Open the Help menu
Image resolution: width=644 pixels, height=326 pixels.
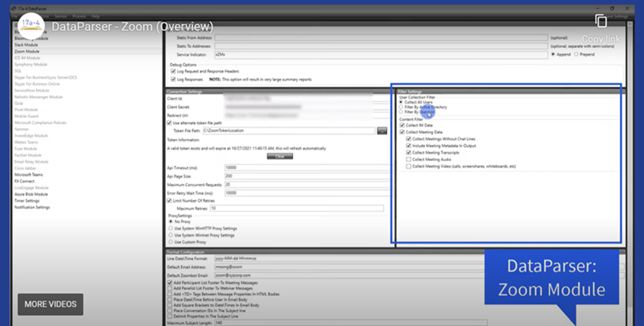coord(95,15)
